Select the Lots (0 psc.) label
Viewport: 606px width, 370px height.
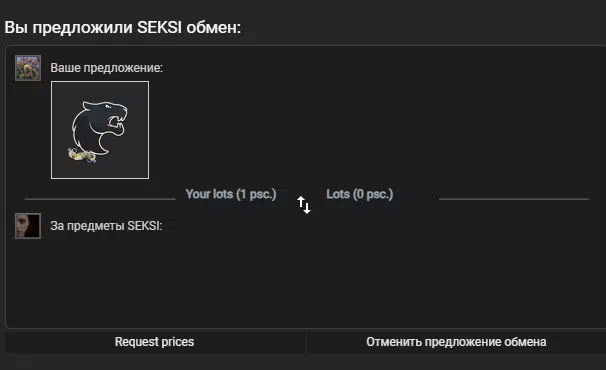(x=359, y=194)
